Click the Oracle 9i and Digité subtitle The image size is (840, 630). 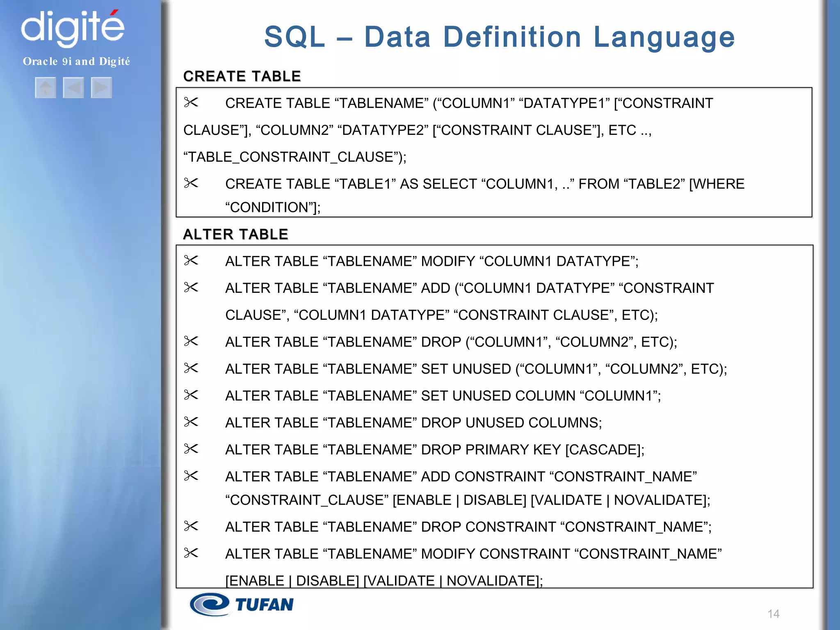tap(76, 62)
